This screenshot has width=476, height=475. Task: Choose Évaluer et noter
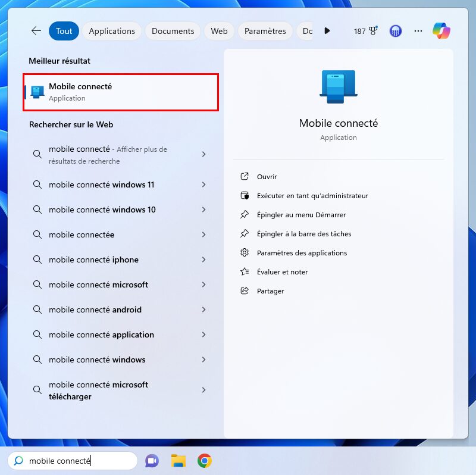[x=282, y=272]
